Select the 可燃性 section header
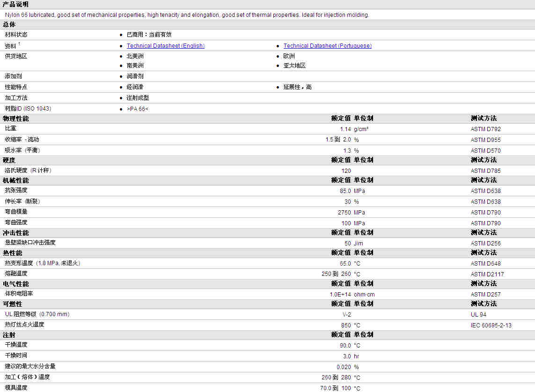This screenshot has height=392, width=535. (x=12, y=304)
